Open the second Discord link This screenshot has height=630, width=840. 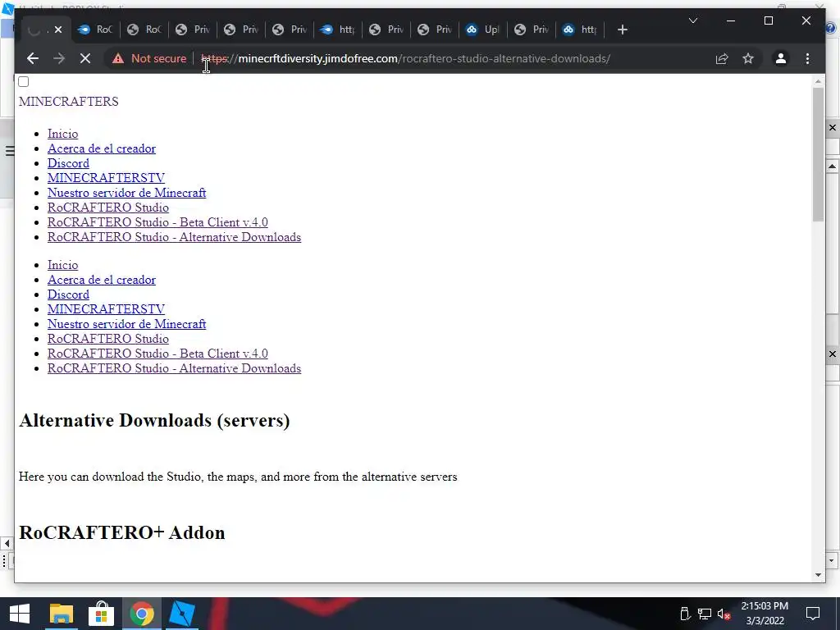tap(69, 294)
